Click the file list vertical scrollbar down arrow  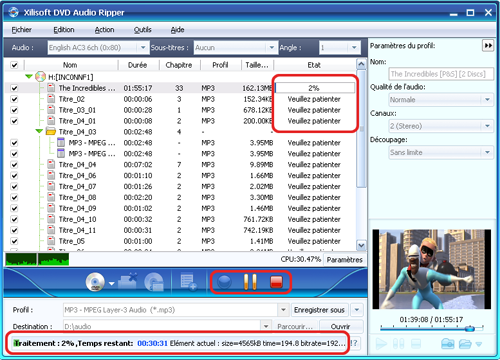click(361, 245)
